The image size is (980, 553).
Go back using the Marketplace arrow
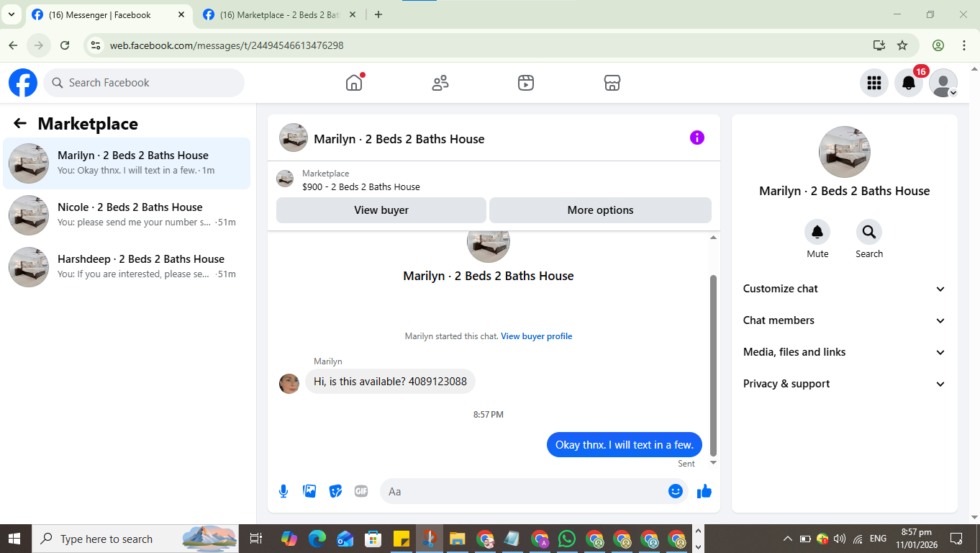point(20,124)
